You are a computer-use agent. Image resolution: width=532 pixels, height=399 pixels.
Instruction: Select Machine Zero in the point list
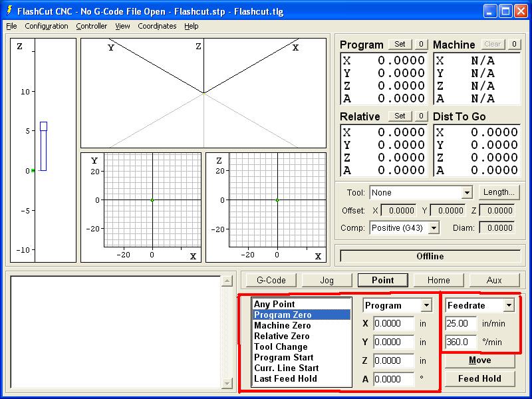coord(282,325)
